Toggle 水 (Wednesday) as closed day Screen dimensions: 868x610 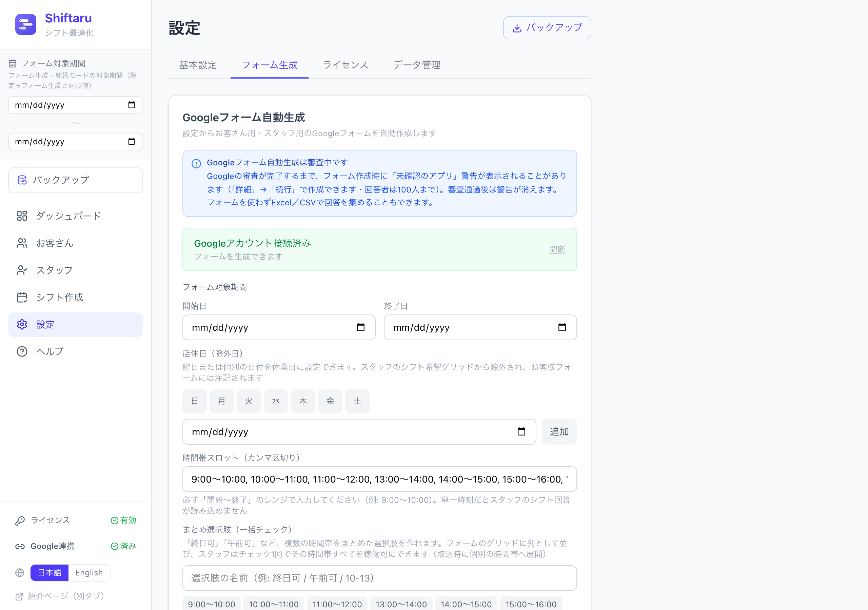[x=276, y=401]
